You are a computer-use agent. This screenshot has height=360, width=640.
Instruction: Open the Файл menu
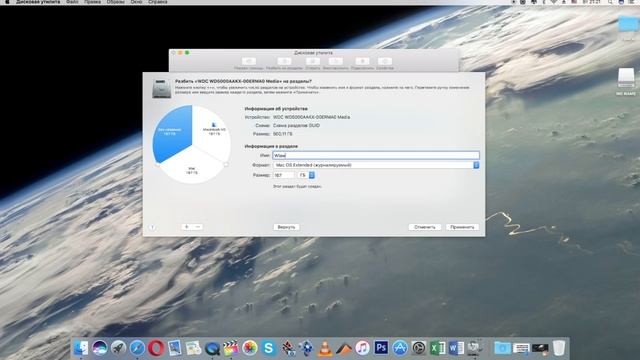pos(72,2)
